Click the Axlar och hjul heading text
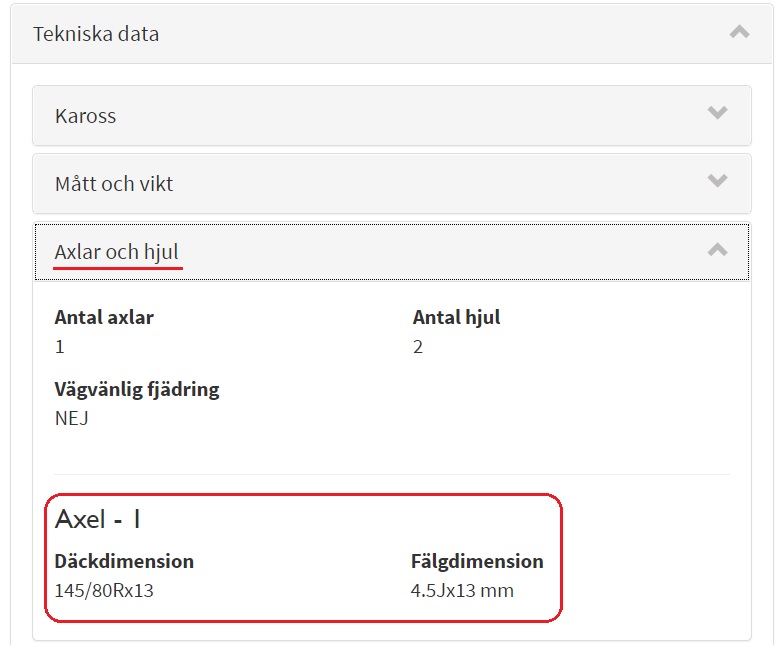Screen dimensions: 782x652 [x=117, y=252]
